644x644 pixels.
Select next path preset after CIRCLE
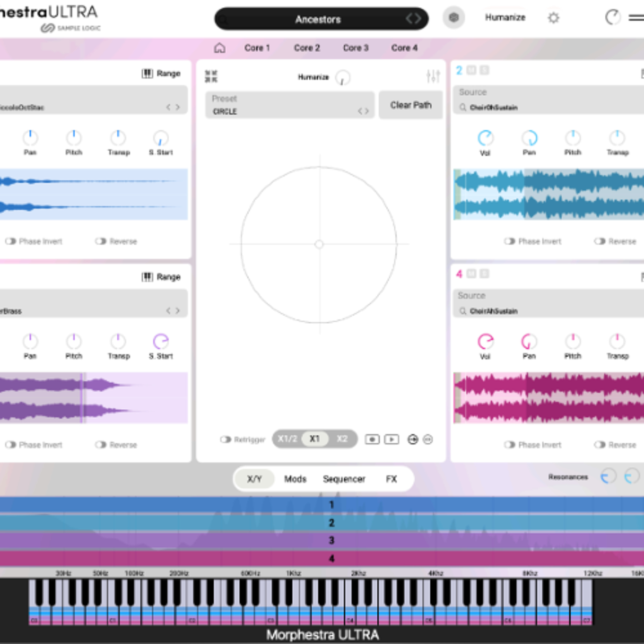click(367, 111)
